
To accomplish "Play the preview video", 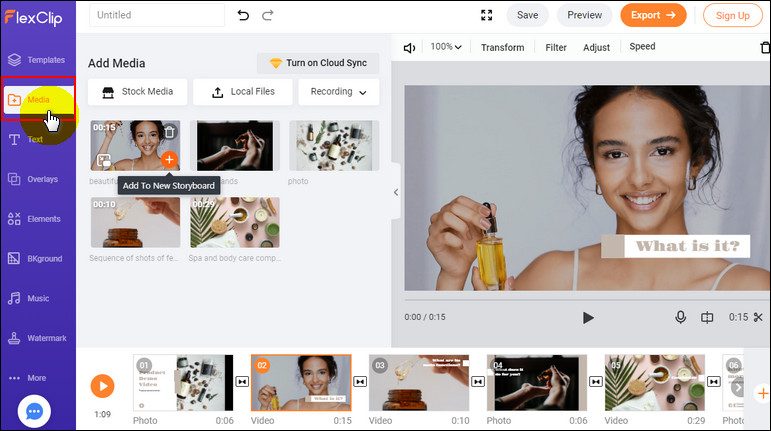I will tap(588, 317).
